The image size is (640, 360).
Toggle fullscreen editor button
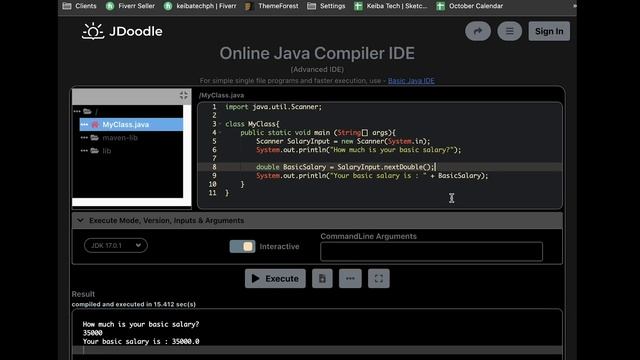(379, 278)
